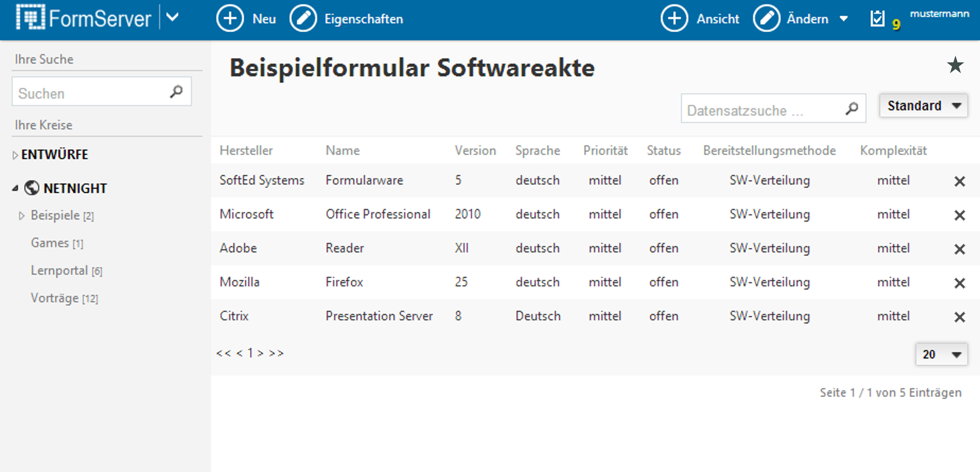The width and height of the screenshot is (980, 472).
Task: Delete the Citrix Presentation Server row
Action: click(959, 317)
